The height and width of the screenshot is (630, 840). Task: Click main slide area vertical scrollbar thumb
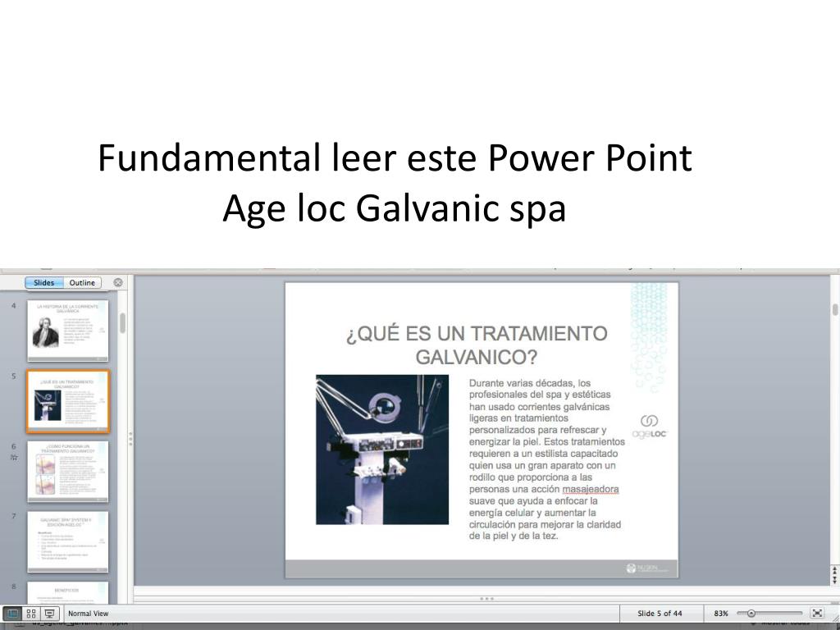click(834, 309)
